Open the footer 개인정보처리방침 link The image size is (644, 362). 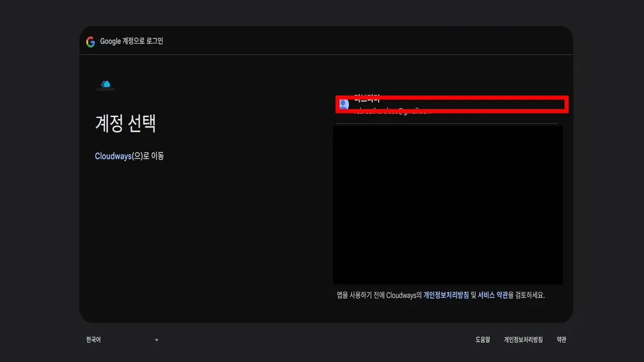point(523,340)
